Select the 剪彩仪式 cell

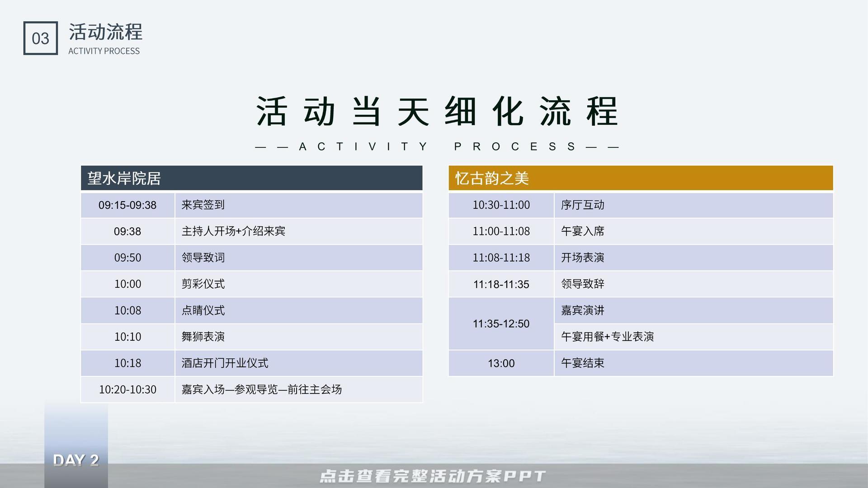pyautogui.click(x=298, y=284)
